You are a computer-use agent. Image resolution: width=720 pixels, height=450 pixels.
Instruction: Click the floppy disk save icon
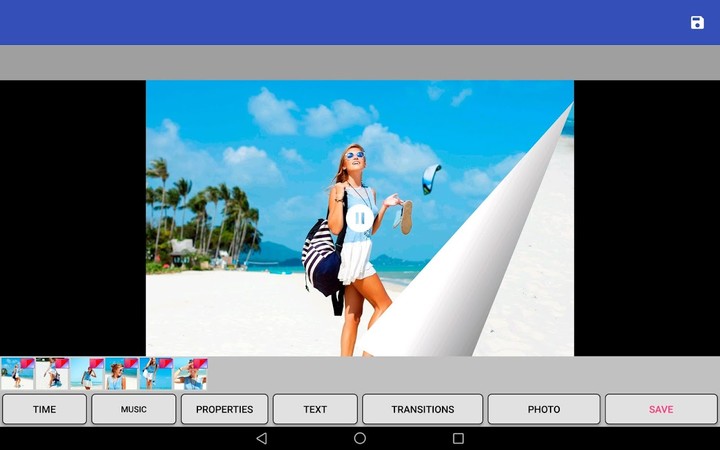click(x=697, y=22)
